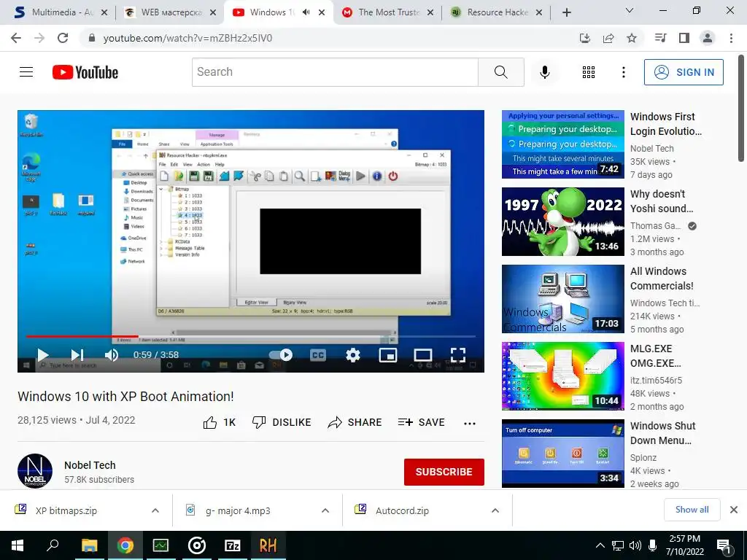Save the video to a playlist
The width and height of the screenshot is (747, 560).
click(x=422, y=422)
